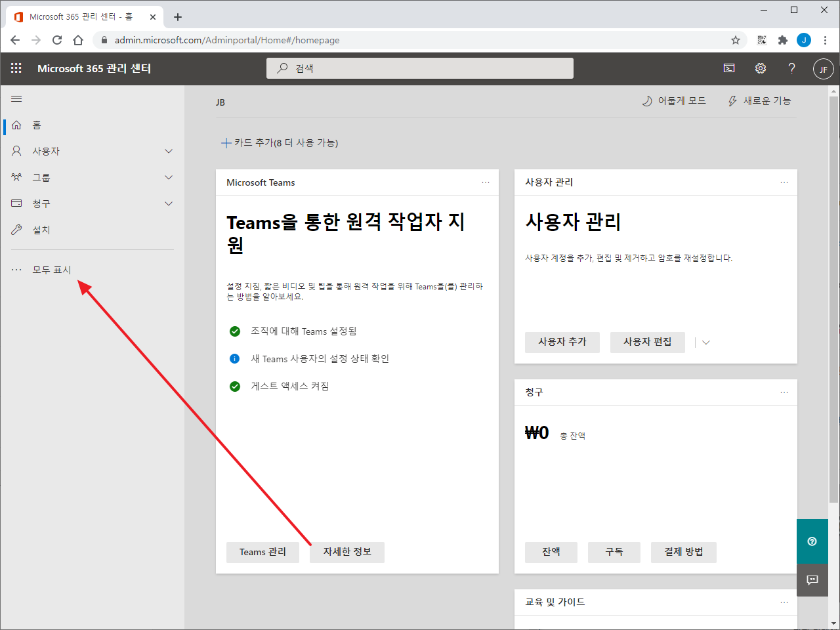Click the 구독 button

(614, 553)
